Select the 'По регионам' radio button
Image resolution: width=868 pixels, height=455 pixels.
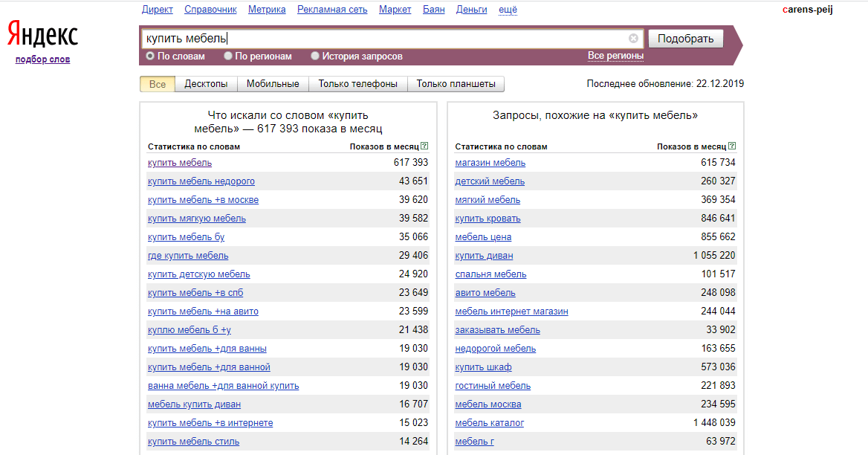(227, 56)
